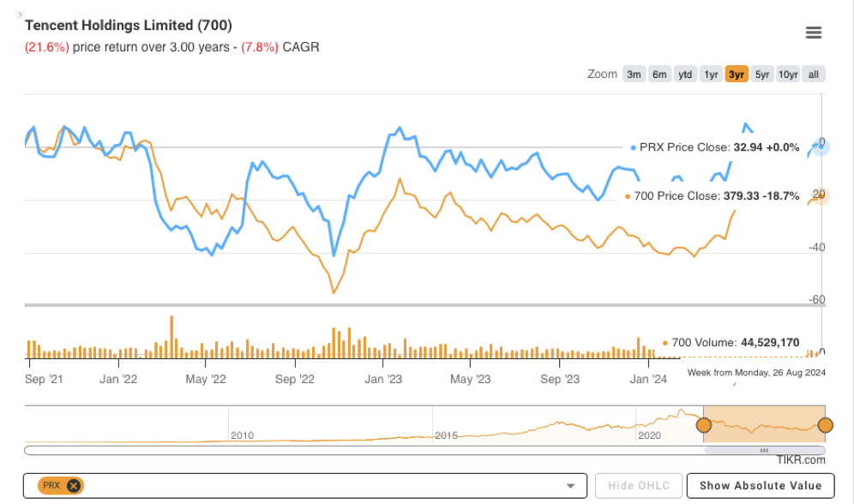The width and height of the screenshot is (854, 504).
Task: Click the 700 Volume legend marker
Action: [x=665, y=342]
